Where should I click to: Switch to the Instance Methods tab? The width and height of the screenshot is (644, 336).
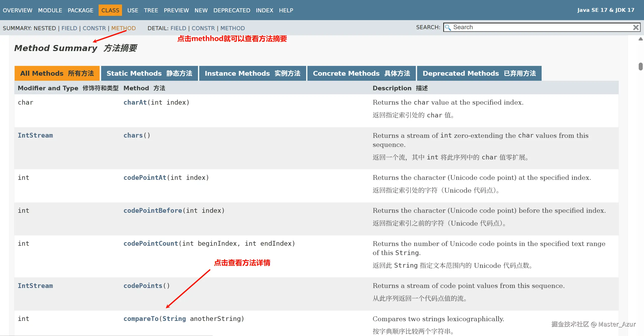pyautogui.click(x=252, y=73)
